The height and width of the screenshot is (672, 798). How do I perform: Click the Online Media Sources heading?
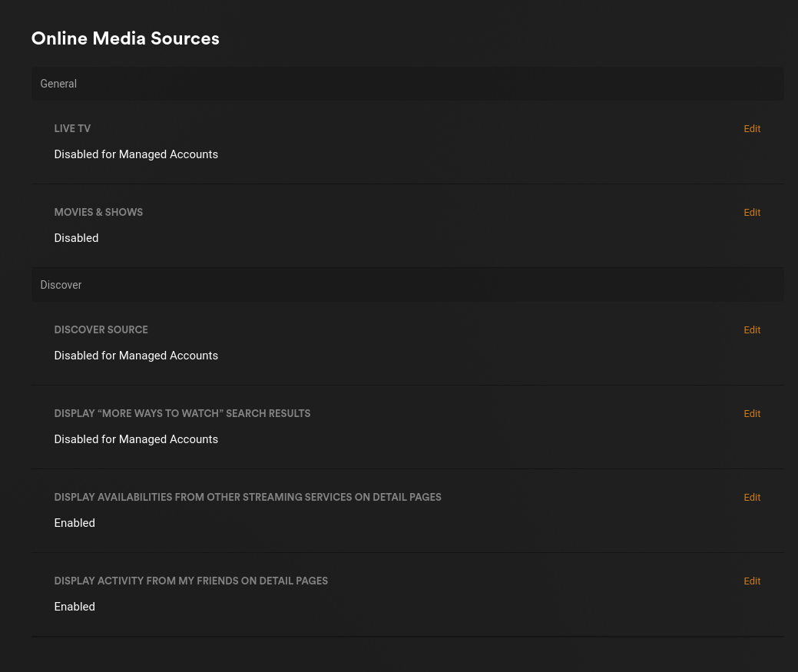click(125, 38)
